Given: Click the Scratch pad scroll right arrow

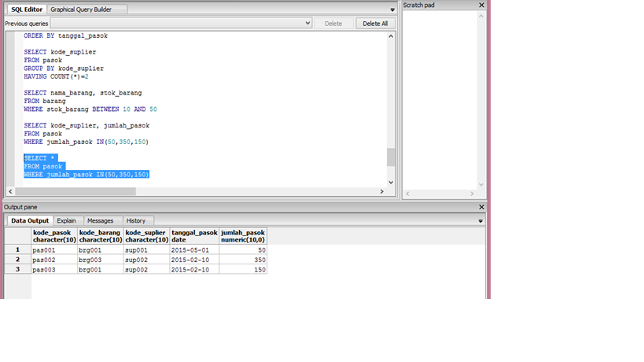Looking at the screenshot, I should (x=472, y=194).
